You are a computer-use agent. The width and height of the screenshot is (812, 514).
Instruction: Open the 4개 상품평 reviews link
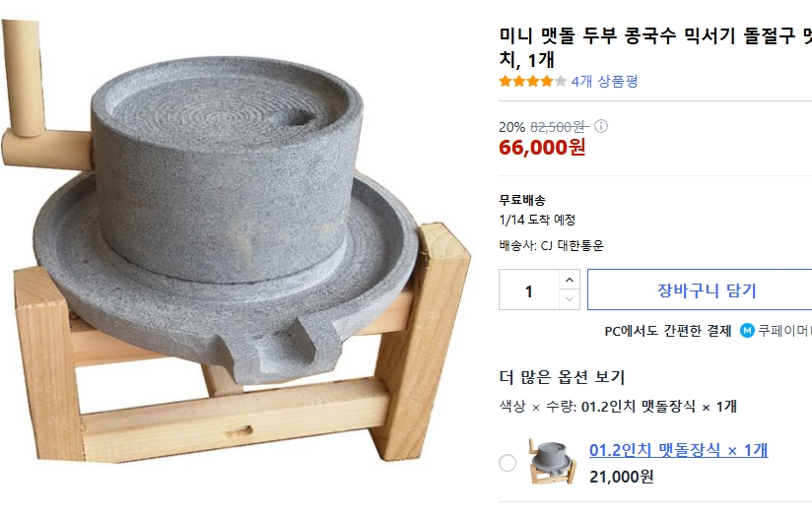[x=604, y=82]
